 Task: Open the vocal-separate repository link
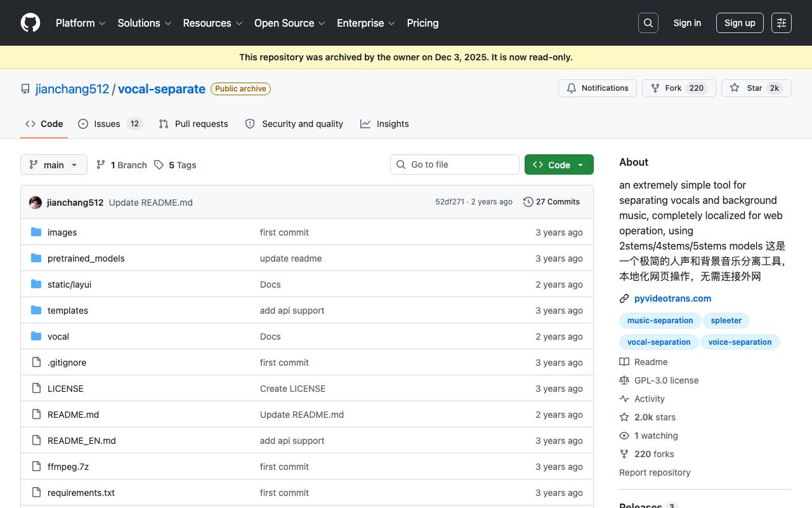click(162, 89)
